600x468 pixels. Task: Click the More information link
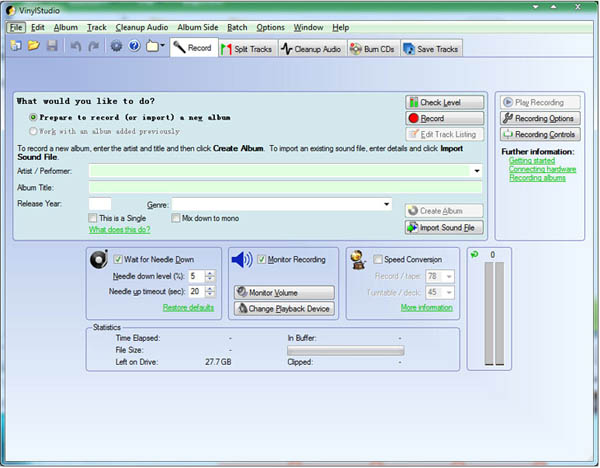click(x=427, y=307)
